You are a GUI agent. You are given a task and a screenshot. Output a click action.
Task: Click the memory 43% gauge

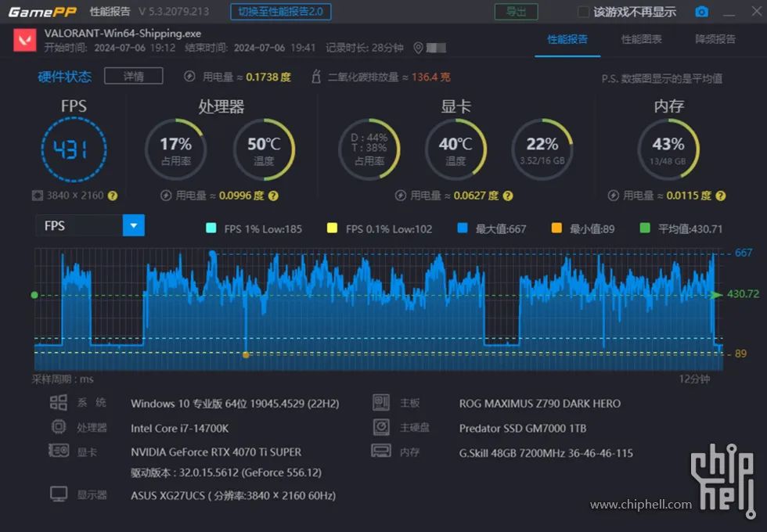[668, 149]
